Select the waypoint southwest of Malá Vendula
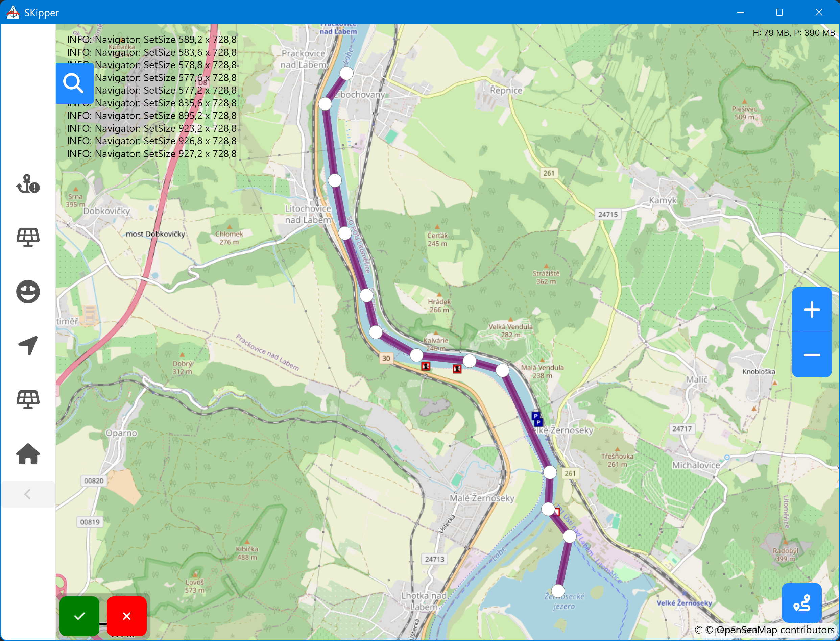This screenshot has width=840, height=641. pos(503,370)
